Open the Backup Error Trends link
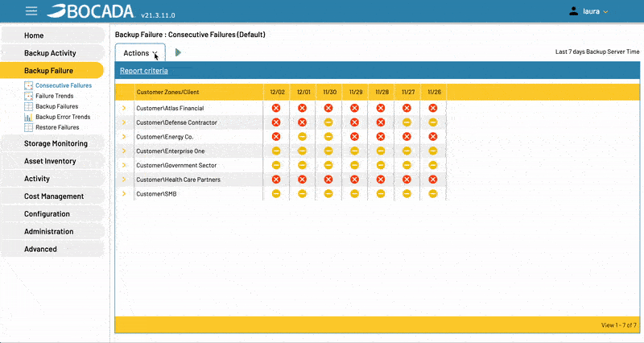This screenshot has width=644, height=343. click(63, 117)
